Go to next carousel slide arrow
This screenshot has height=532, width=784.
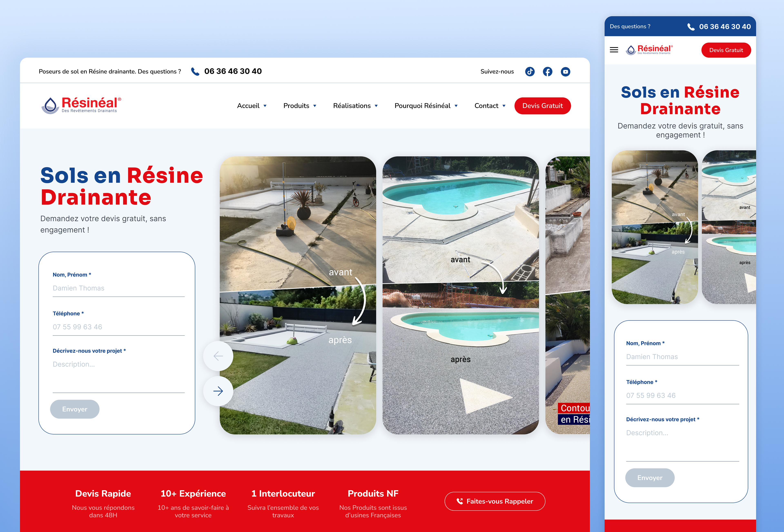[x=218, y=391]
